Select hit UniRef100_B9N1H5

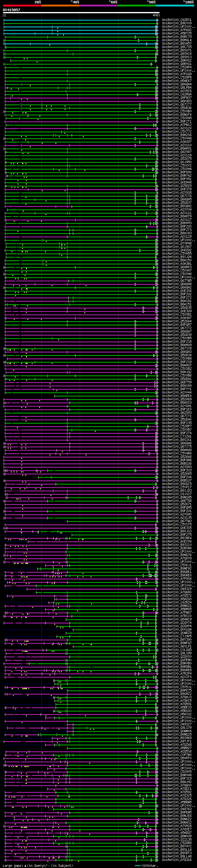pyautogui.click(x=176, y=497)
